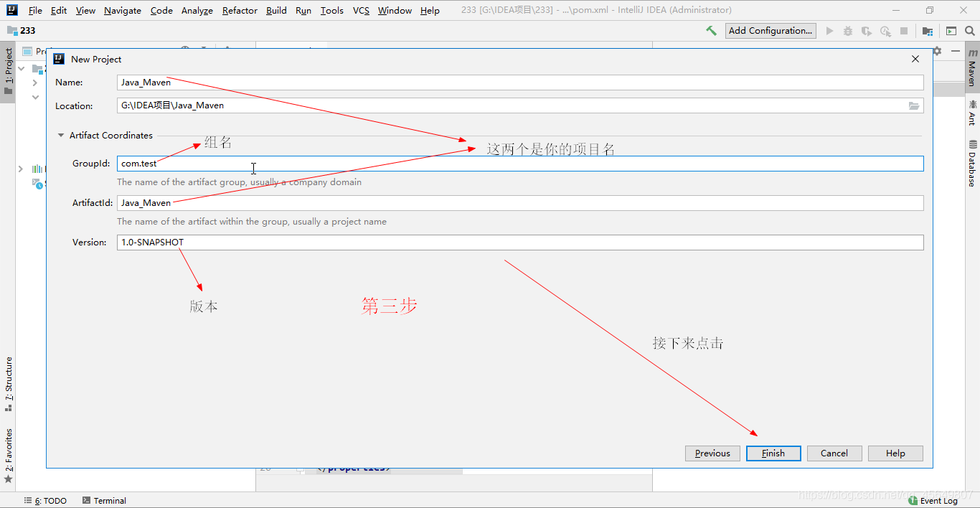Image resolution: width=980 pixels, height=508 pixels.
Task: Toggle the 1: Project tool window tab
Action: (8, 72)
